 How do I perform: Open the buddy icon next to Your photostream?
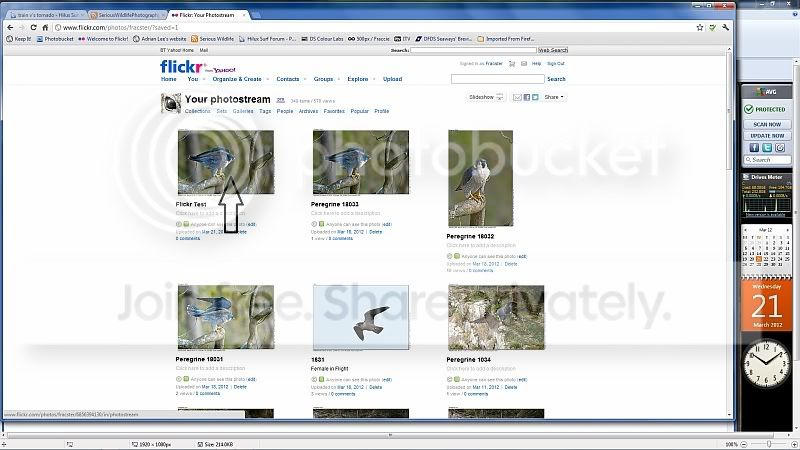[171, 103]
